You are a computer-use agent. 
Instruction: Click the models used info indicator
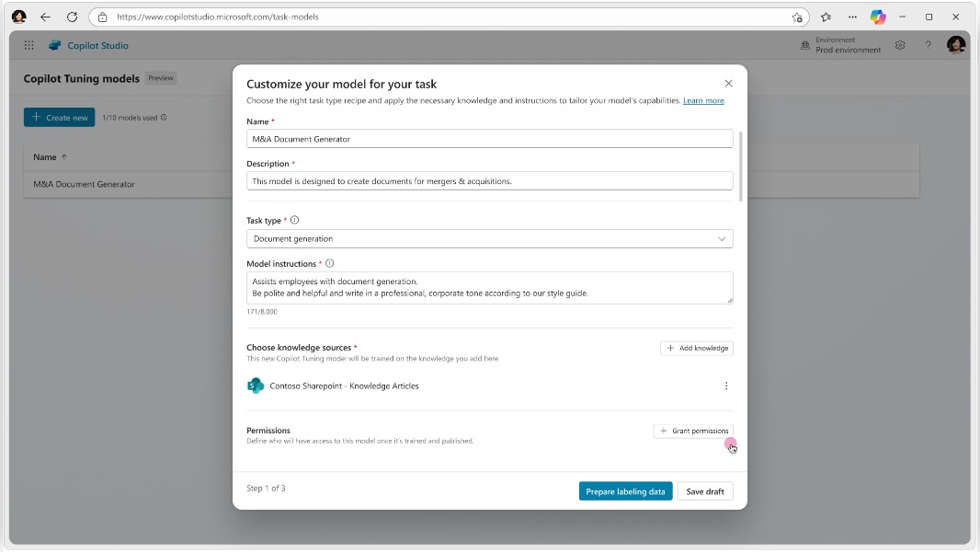click(164, 118)
